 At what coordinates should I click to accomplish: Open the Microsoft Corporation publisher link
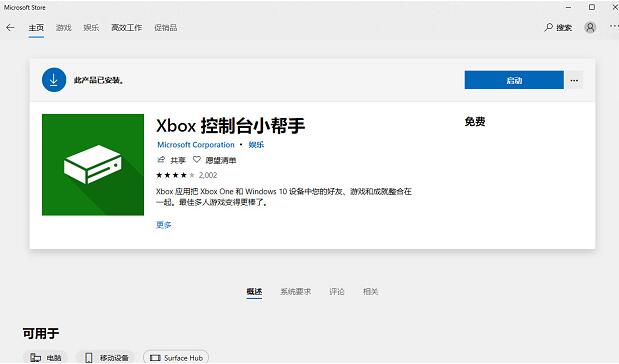click(x=196, y=145)
